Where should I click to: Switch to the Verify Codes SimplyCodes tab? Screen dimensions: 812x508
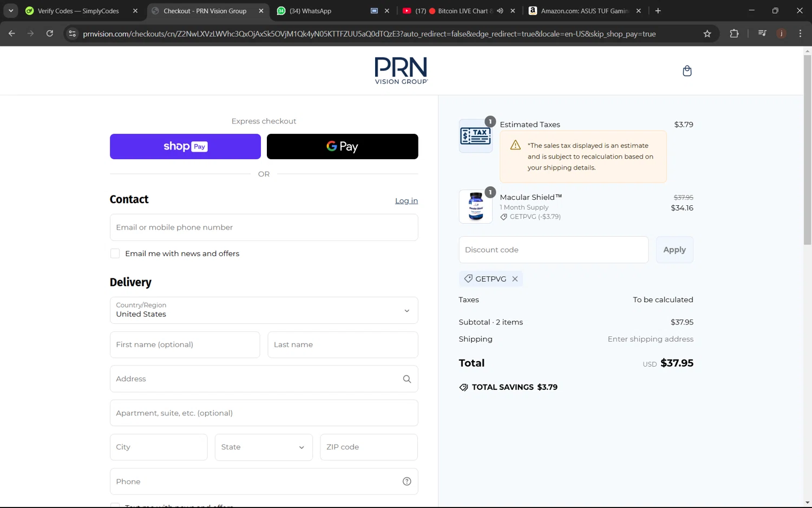point(78,11)
